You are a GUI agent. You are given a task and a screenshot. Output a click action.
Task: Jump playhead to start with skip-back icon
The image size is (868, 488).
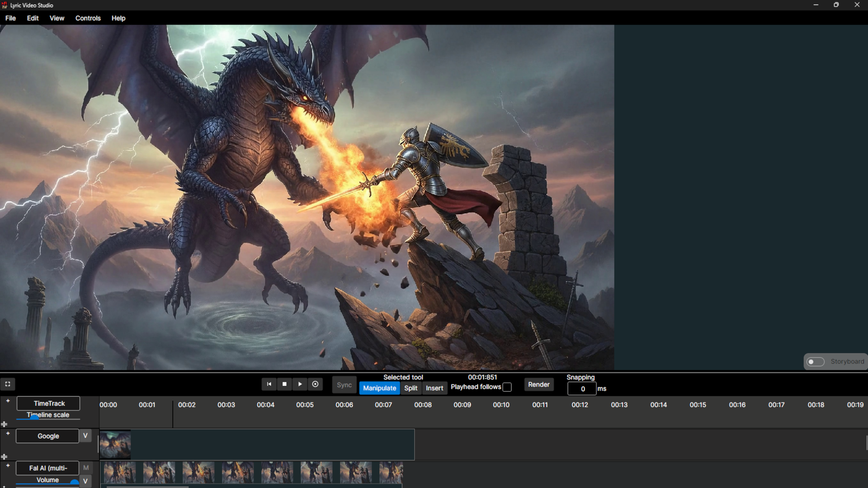pyautogui.click(x=269, y=384)
